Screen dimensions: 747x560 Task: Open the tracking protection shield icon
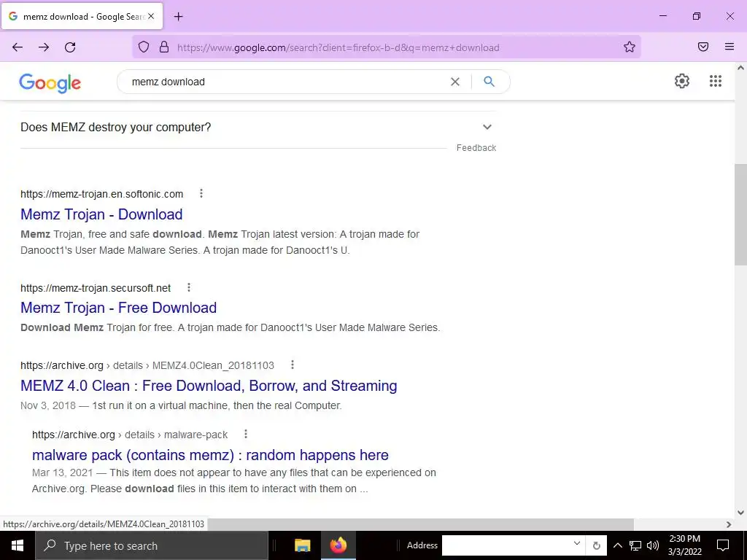coord(144,47)
